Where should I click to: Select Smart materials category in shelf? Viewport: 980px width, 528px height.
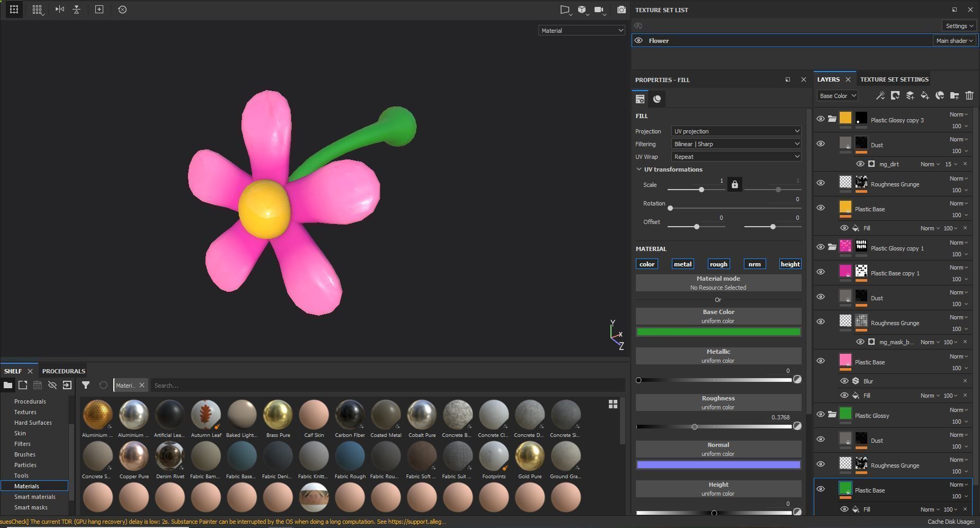[x=35, y=497]
